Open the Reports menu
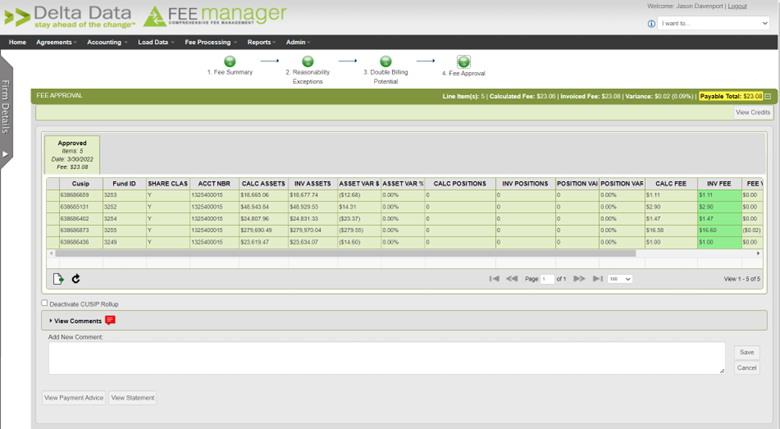This screenshot has height=429, width=780. pos(261,42)
